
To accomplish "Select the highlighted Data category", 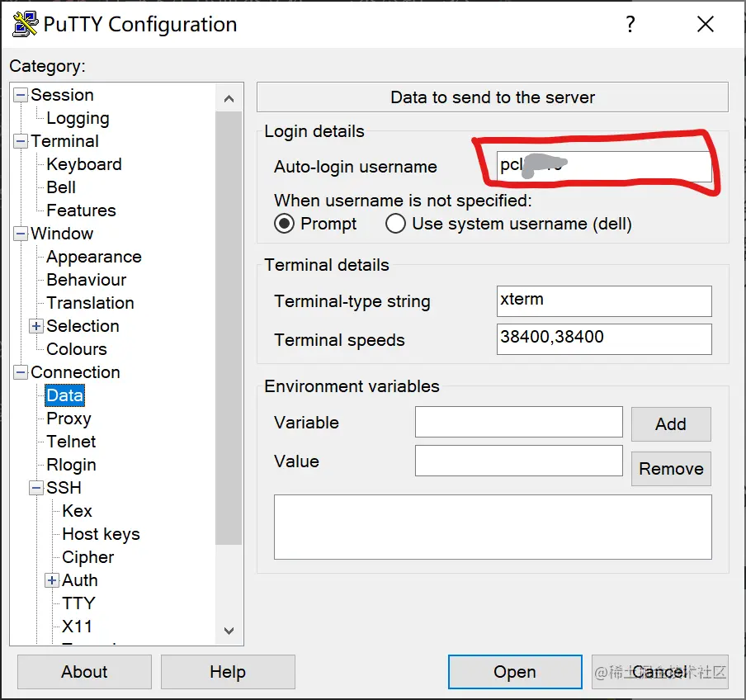I will coord(64,395).
